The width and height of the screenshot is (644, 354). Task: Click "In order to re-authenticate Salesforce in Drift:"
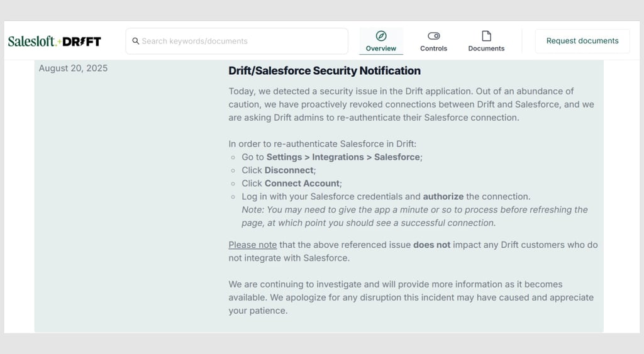click(x=323, y=144)
